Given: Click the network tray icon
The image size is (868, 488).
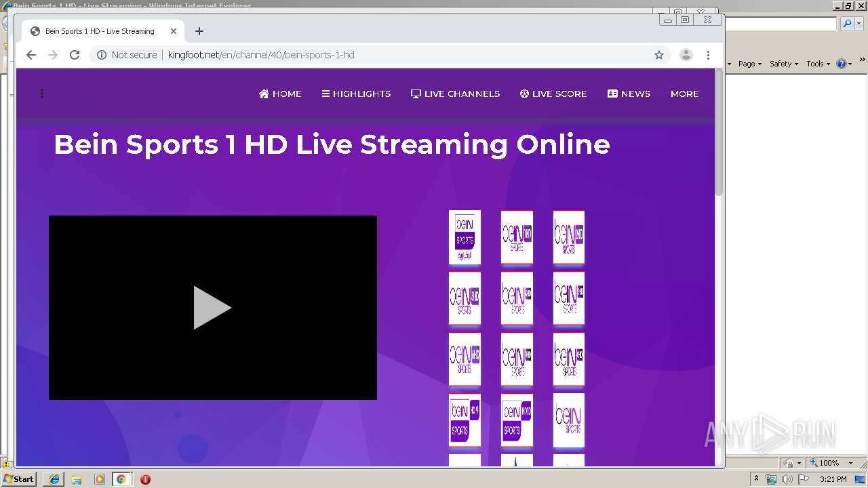Looking at the screenshot, I should point(771,479).
